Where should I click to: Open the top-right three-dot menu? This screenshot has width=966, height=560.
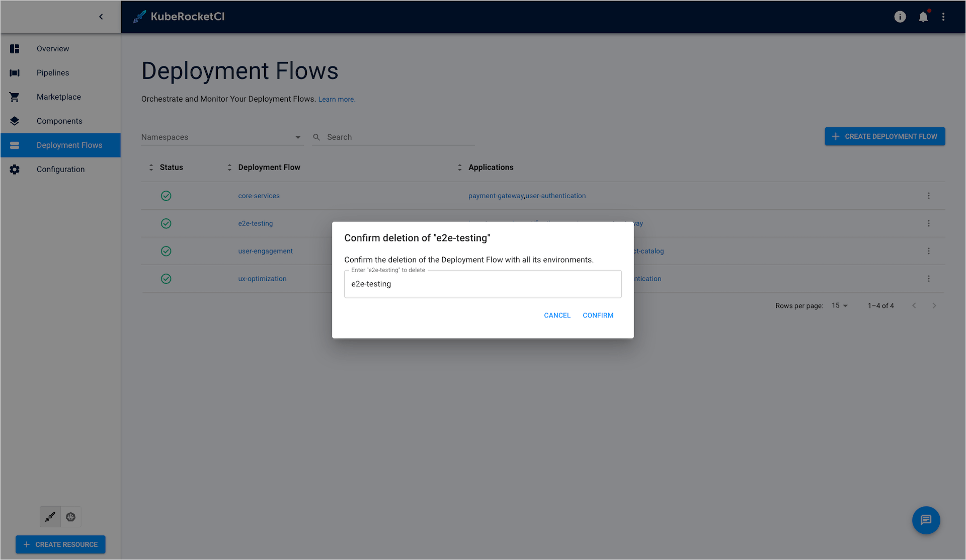tap(944, 17)
